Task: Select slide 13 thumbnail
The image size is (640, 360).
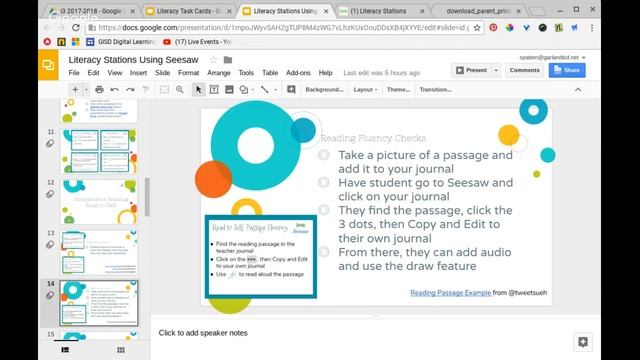Action: [99, 252]
